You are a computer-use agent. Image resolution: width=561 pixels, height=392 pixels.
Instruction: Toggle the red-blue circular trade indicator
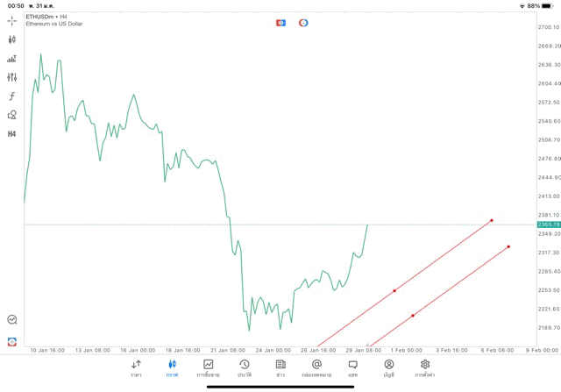coord(303,23)
